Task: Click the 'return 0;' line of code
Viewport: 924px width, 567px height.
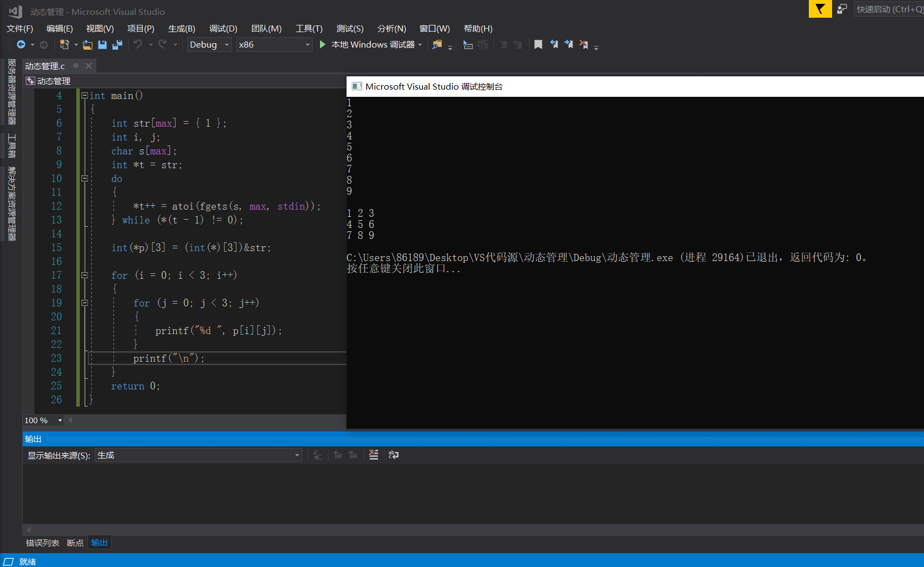Action: (136, 386)
